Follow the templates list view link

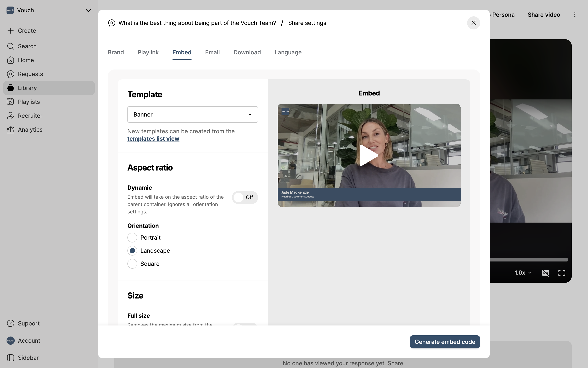coord(153,139)
